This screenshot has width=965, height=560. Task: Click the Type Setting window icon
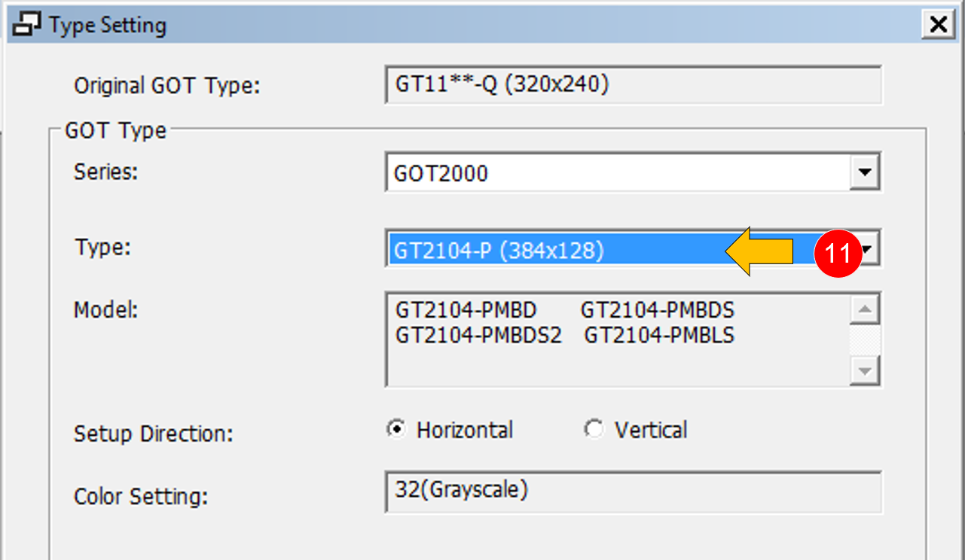click(x=27, y=24)
